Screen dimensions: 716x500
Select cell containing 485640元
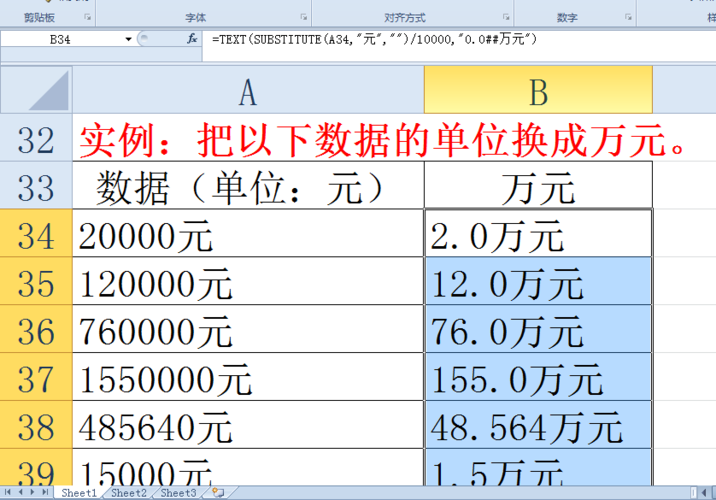[248, 425]
